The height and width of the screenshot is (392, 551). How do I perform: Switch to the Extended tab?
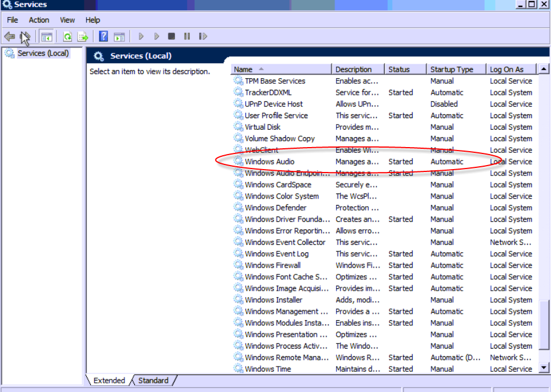[109, 380]
